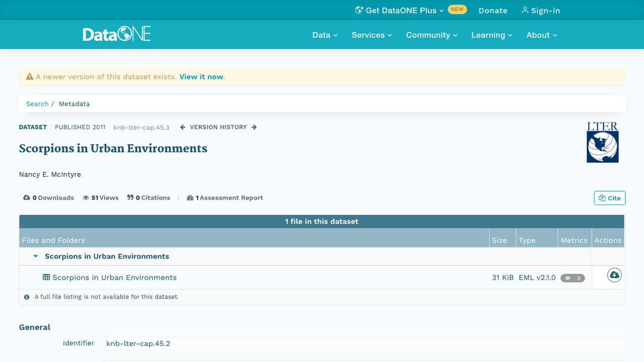The image size is (644, 362).
Task: Open the Services menu
Action: pyautogui.click(x=372, y=35)
